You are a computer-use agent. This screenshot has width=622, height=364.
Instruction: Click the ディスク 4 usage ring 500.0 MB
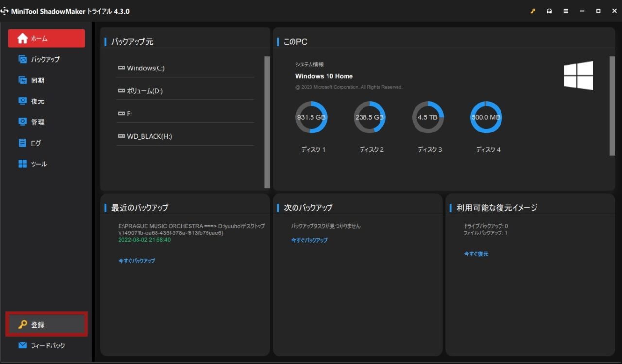coord(486,117)
